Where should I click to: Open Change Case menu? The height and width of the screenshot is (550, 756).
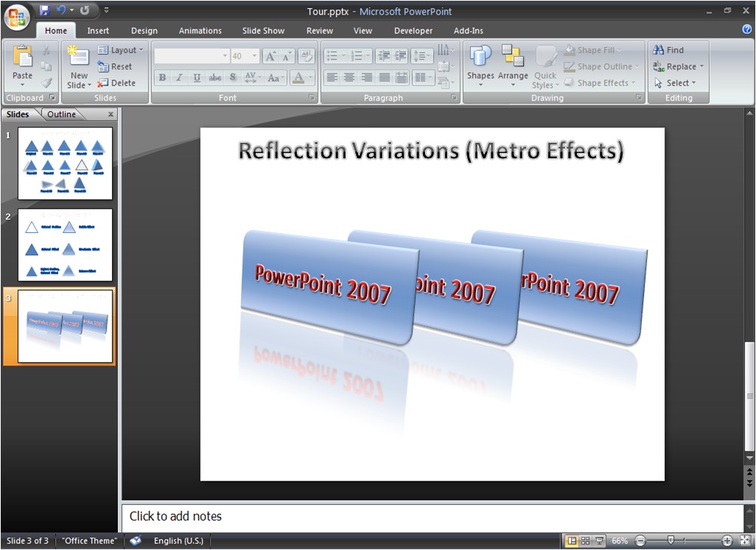coord(276,77)
